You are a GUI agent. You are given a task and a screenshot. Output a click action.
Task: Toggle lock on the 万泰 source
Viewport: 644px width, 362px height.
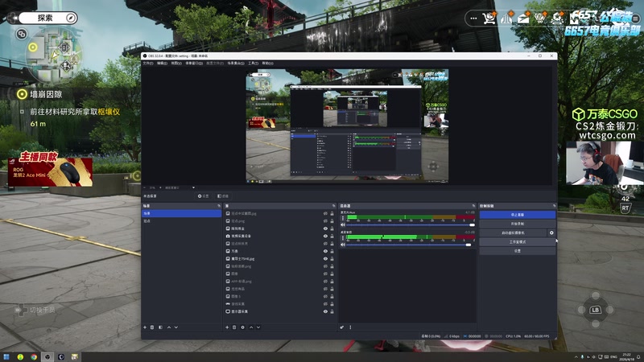tap(332, 251)
